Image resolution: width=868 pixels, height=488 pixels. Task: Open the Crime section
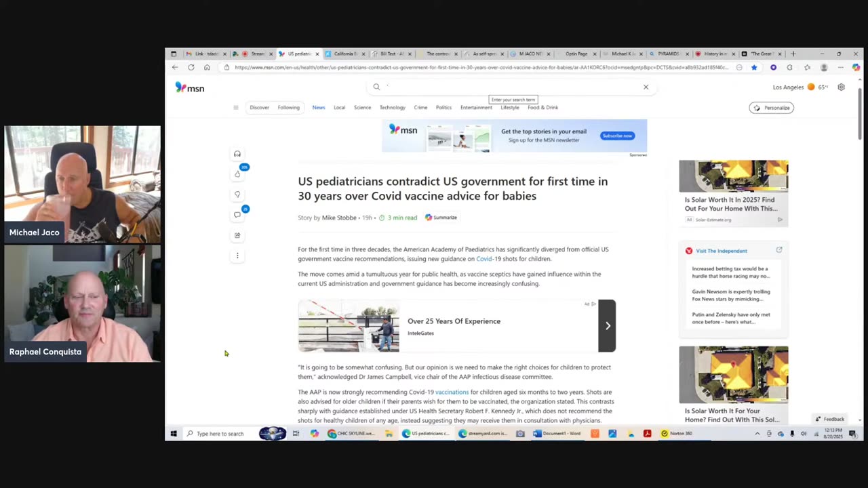point(420,107)
